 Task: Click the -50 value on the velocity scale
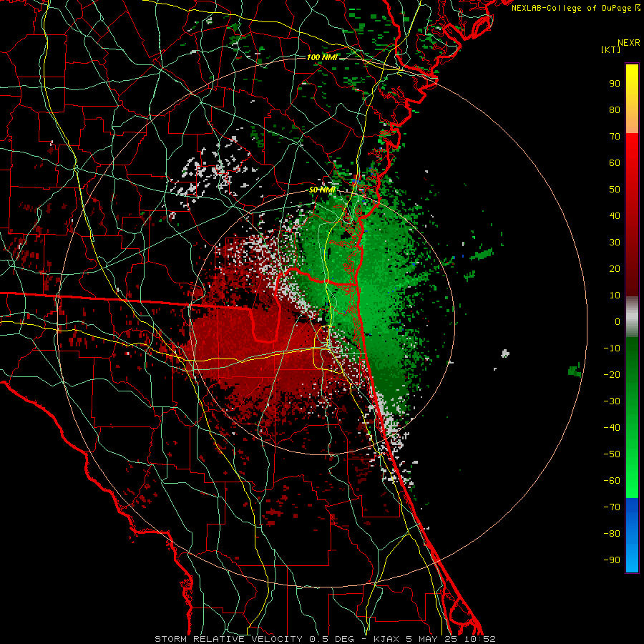point(612,454)
